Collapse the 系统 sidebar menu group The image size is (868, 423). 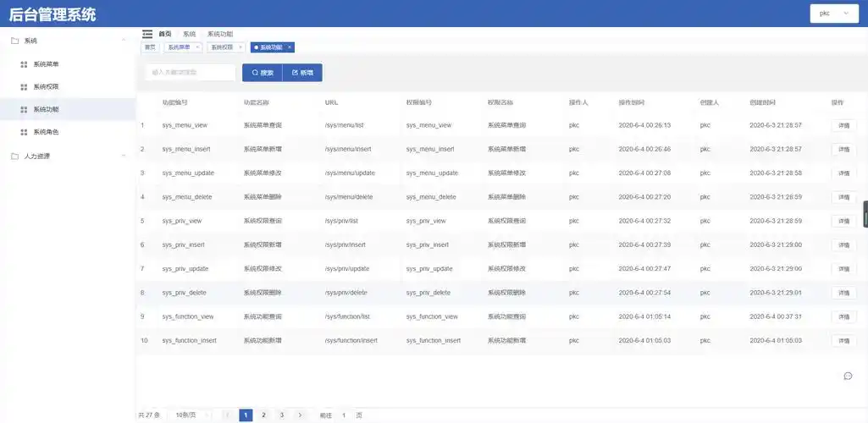click(124, 41)
